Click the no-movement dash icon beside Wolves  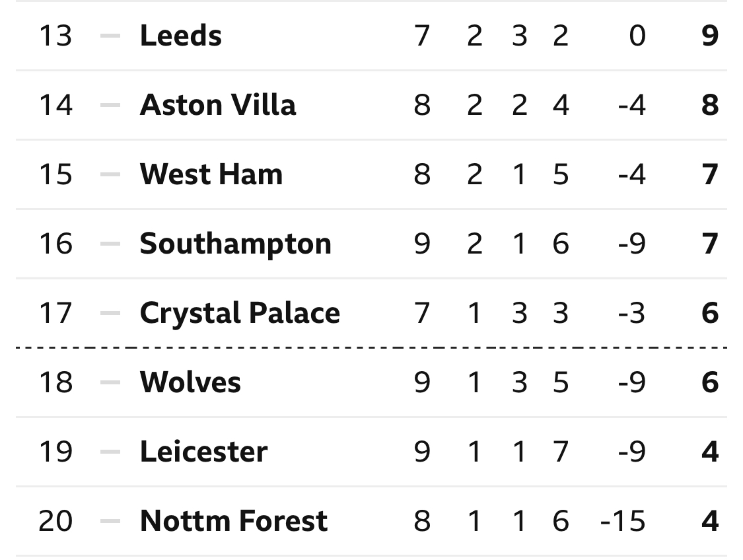110,382
